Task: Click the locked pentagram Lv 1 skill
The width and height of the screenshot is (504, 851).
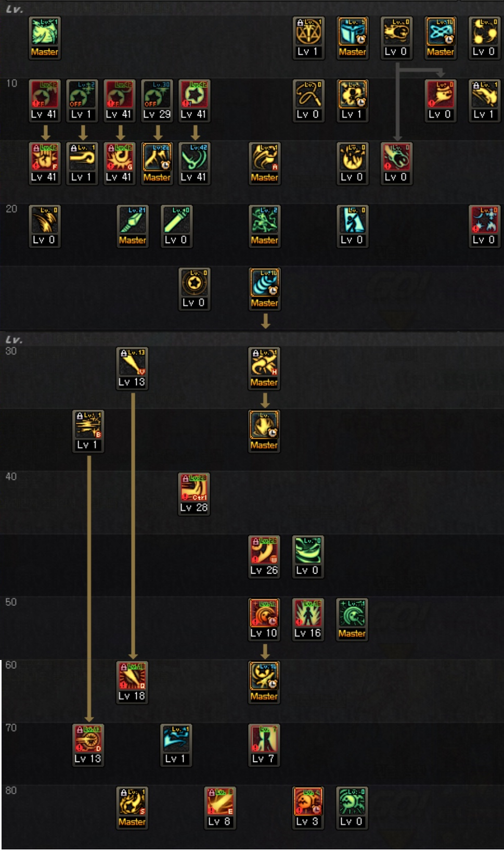Action: tap(308, 33)
